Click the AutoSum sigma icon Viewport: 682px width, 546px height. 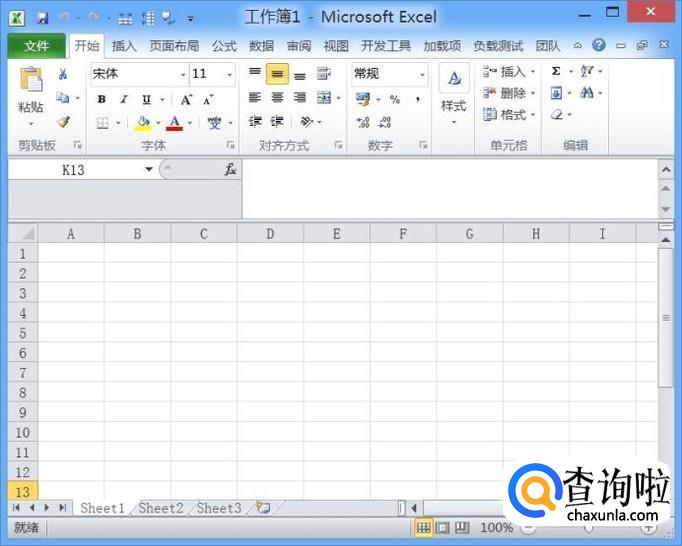coord(556,72)
